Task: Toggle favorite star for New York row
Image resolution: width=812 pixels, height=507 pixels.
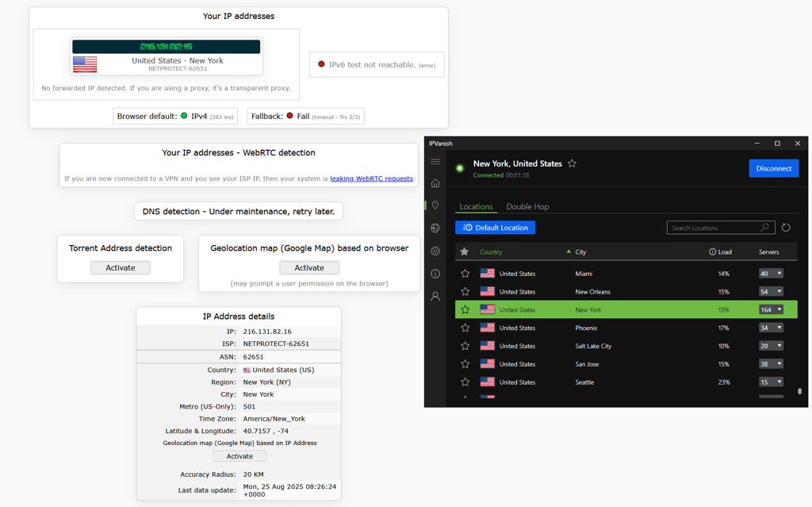Action: click(x=465, y=309)
